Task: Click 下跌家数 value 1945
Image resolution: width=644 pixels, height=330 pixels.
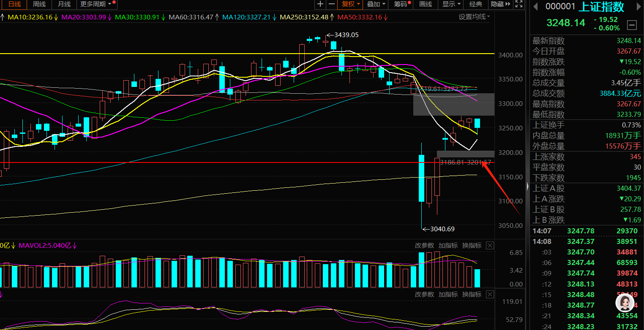Action: coord(633,178)
